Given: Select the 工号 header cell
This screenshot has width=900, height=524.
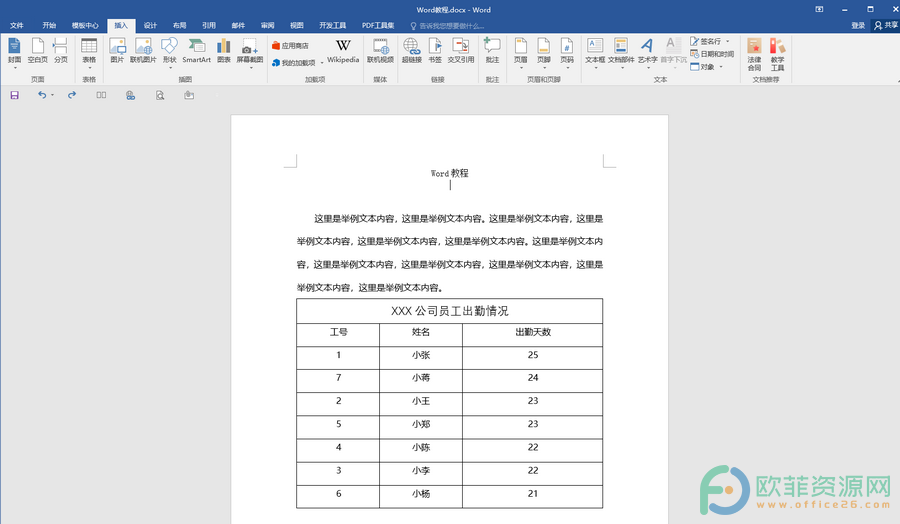Looking at the screenshot, I should 338,335.
